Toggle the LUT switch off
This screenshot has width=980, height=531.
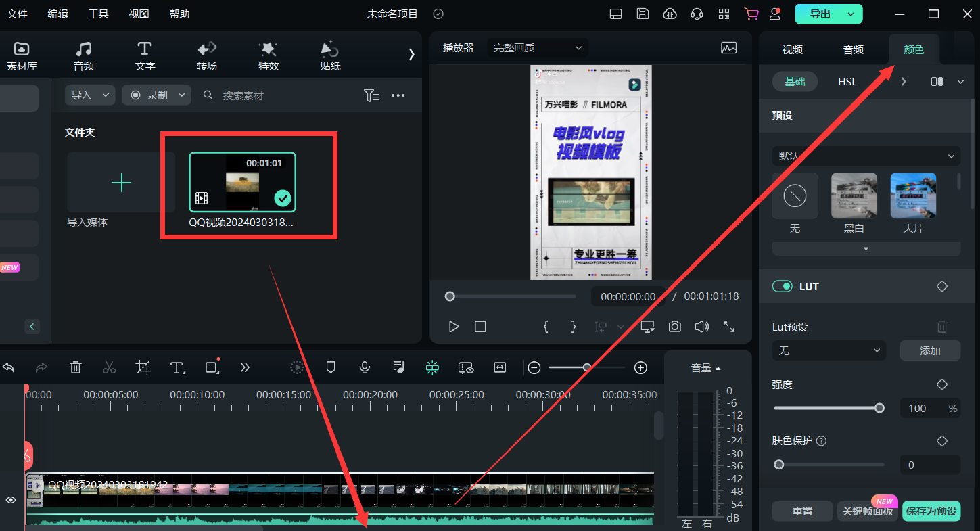click(783, 286)
